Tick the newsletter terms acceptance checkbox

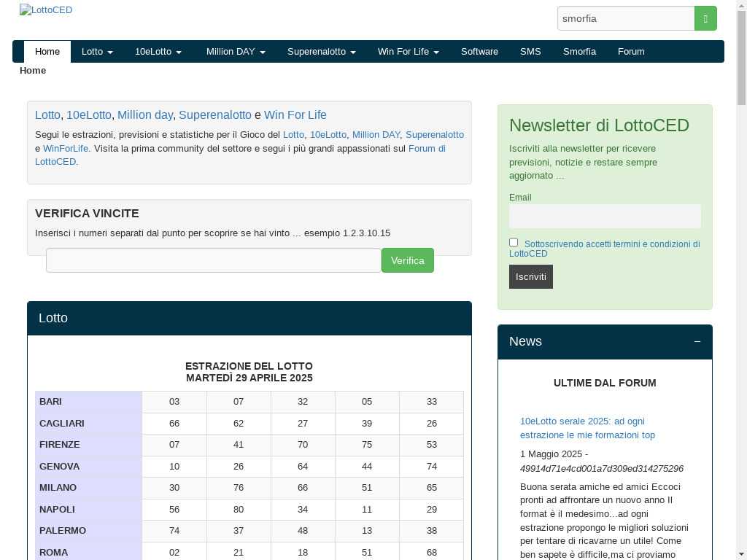click(x=514, y=242)
